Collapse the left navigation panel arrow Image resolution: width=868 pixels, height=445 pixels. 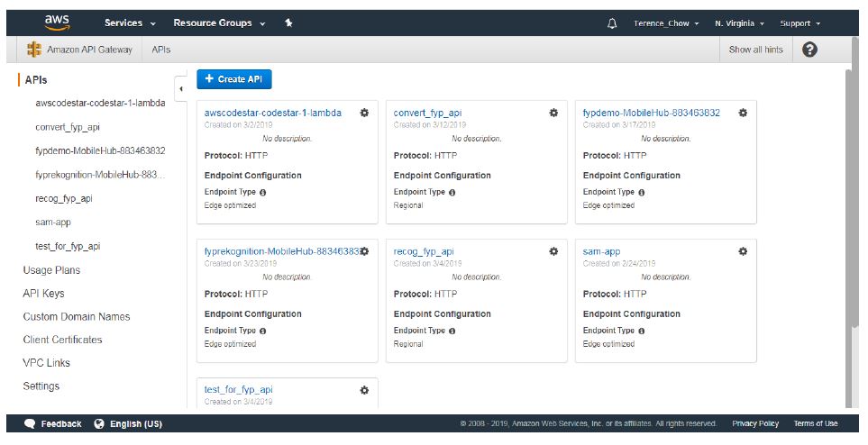180,89
